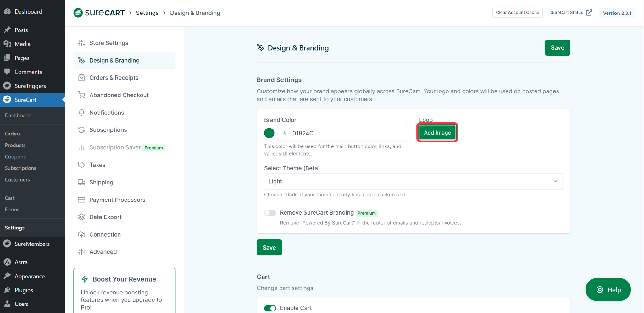Open Customers in SureCart submenu
Screen dimensions: 644x313
pyautogui.click(x=17, y=180)
